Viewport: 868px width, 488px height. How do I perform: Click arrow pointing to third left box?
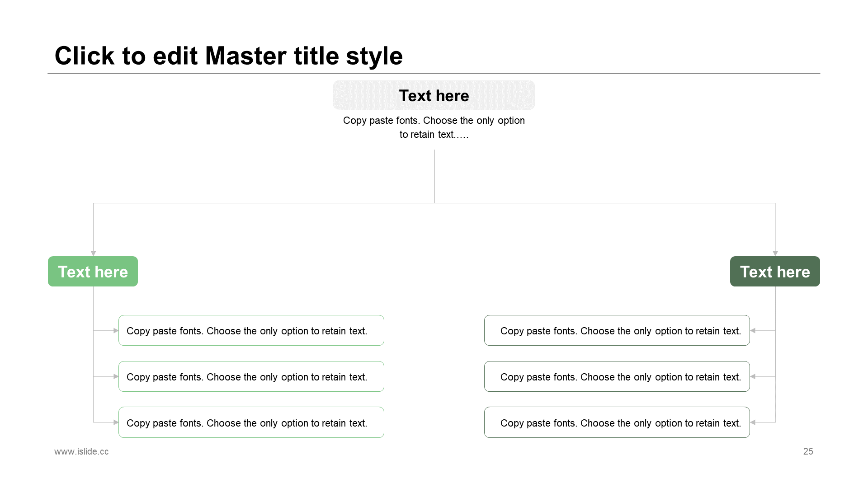[x=116, y=422]
